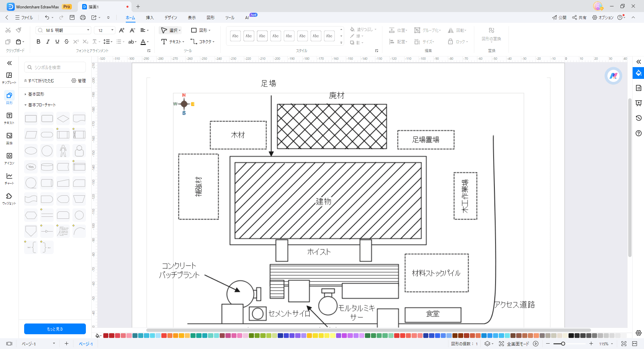Click the print icon in toolbar

pos(83,17)
